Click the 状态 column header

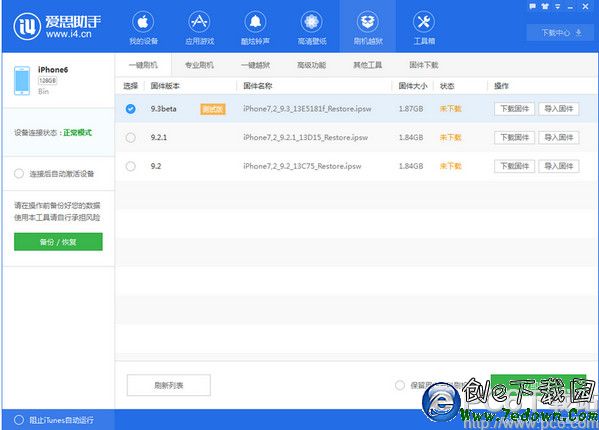tap(447, 86)
